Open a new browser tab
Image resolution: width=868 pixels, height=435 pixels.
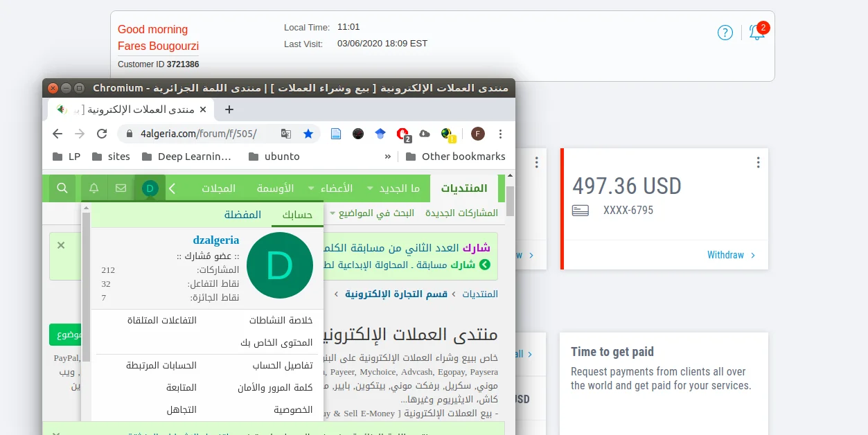click(x=229, y=109)
